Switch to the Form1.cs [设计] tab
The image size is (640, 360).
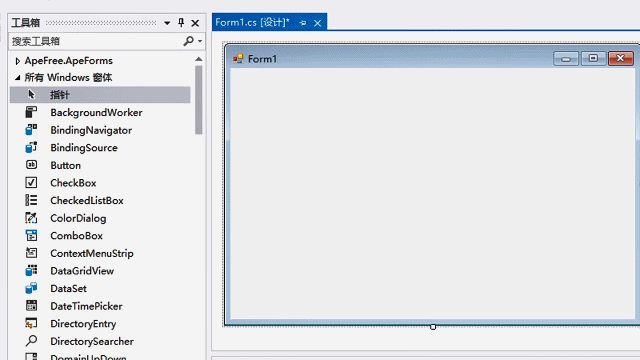point(252,22)
